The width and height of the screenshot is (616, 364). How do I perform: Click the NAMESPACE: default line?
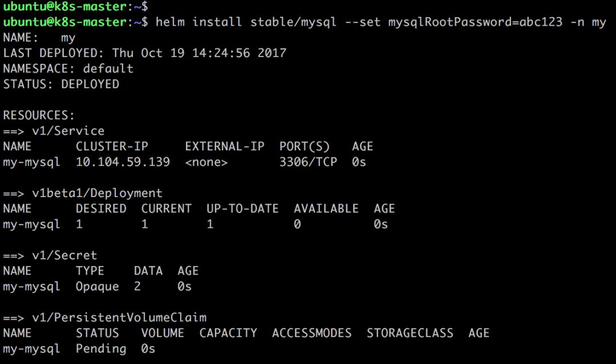point(68,69)
